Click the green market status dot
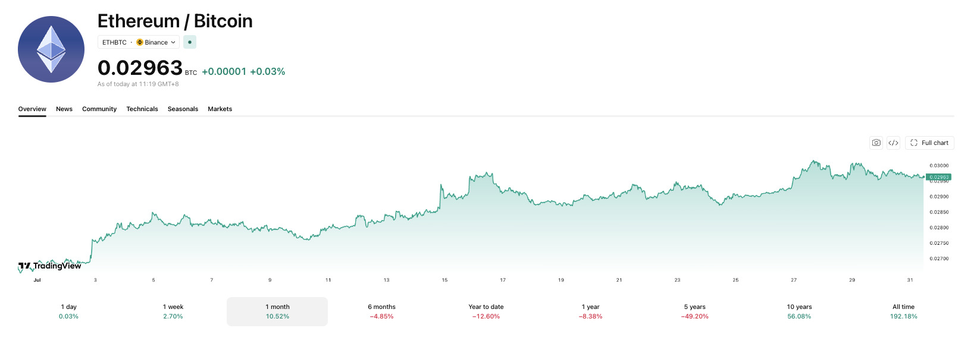The width and height of the screenshot is (980, 347). [190, 42]
